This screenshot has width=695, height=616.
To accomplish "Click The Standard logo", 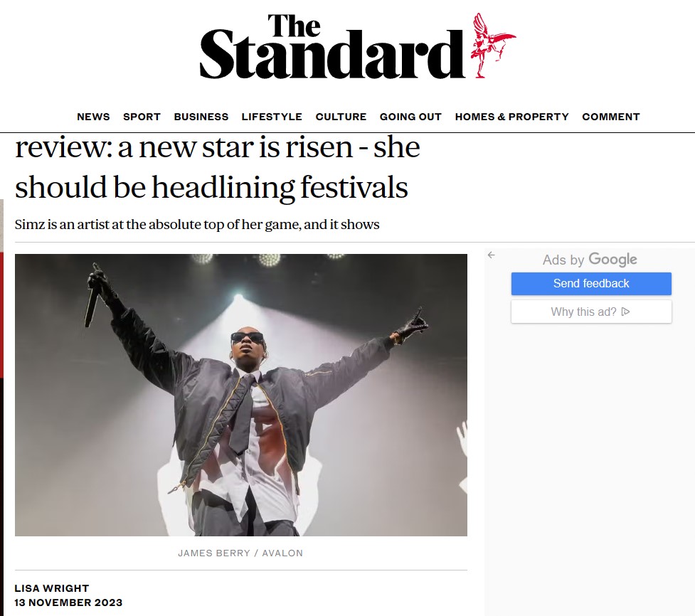I will 358,46.
